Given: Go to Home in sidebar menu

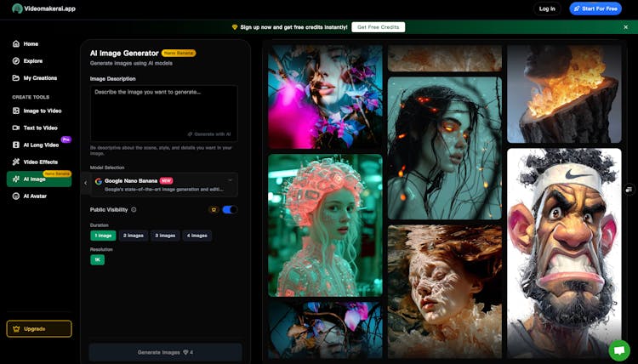Looking at the screenshot, I should point(31,44).
